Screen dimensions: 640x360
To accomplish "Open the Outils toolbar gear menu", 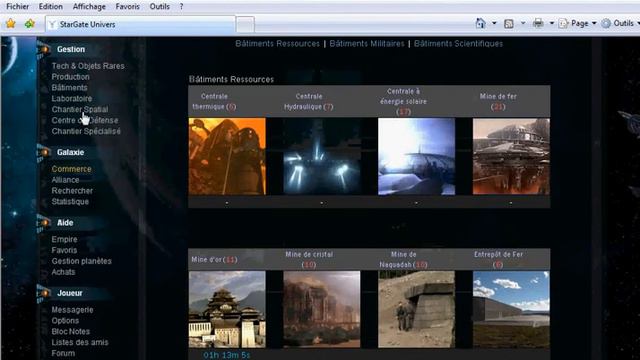I will [620, 24].
